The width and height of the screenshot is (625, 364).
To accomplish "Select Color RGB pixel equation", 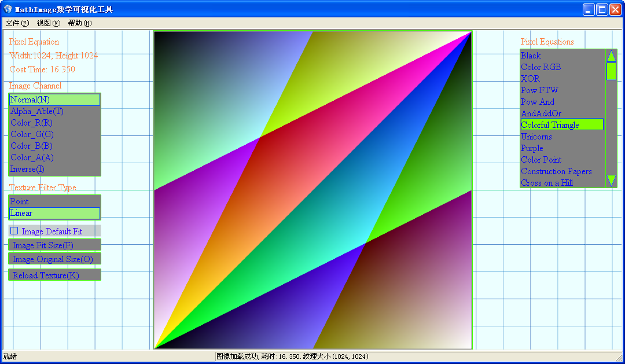I will point(562,67).
